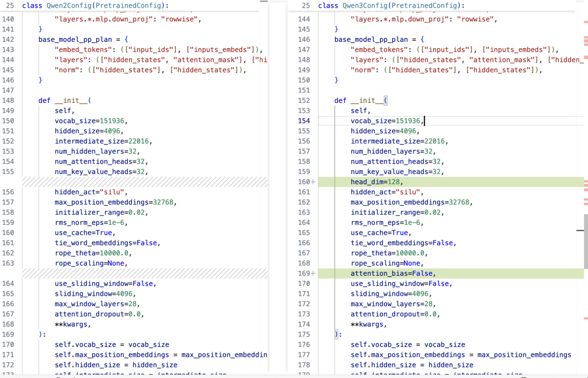Click num_attention_heads=32 in the right pane

[x=397, y=162]
